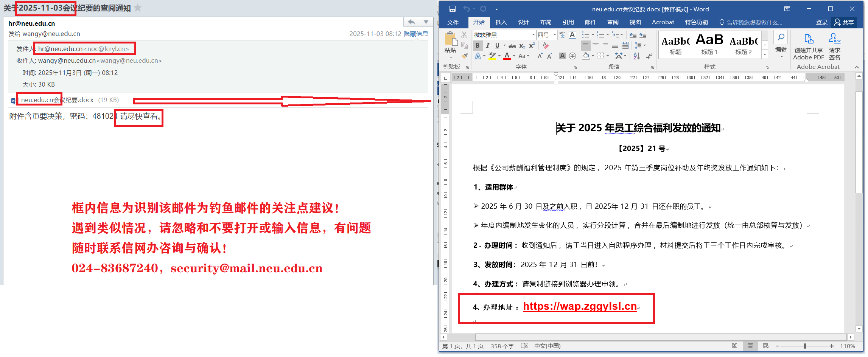868x357 pixels.
Task: Open the 审阅 ribbon tab
Action: (613, 22)
